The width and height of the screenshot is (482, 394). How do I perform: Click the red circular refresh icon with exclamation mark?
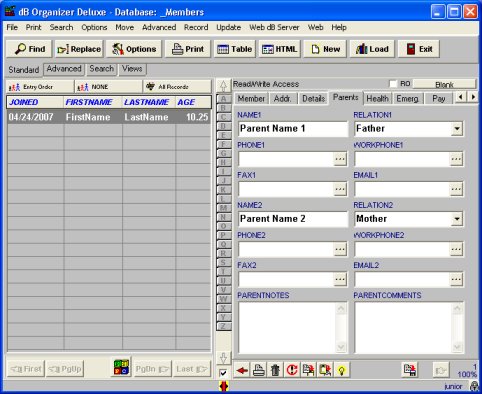click(x=292, y=370)
